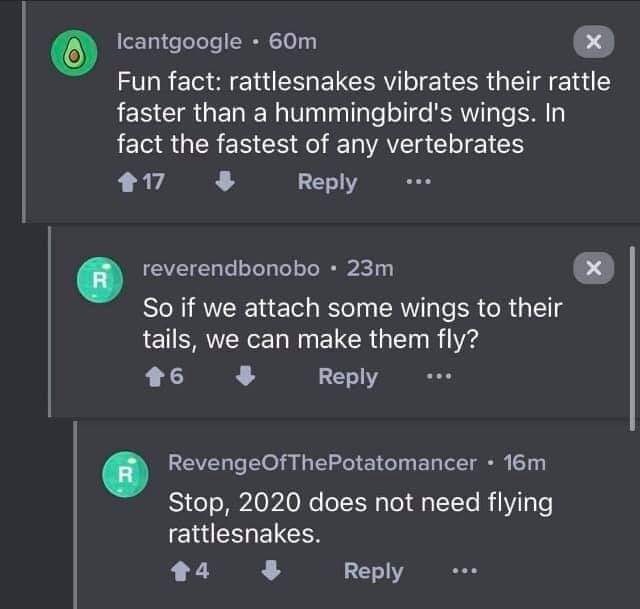The image size is (640, 609).
Task: Reply to Icantgoogle's comment
Action: tap(327, 182)
